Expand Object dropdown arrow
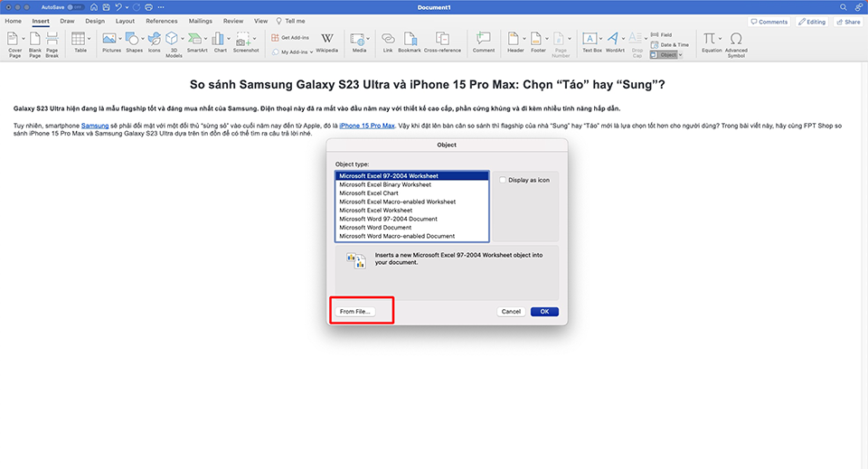This screenshot has height=469, width=868. (x=680, y=55)
